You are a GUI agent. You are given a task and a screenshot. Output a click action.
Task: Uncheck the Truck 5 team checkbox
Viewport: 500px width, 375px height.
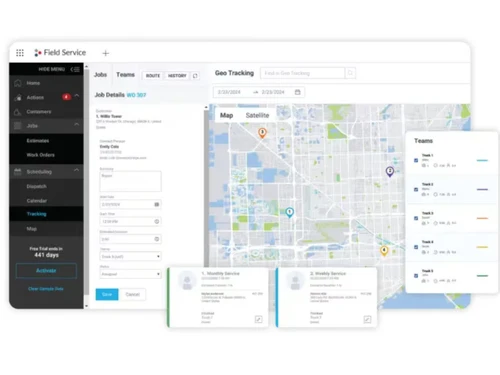point(416,276)
